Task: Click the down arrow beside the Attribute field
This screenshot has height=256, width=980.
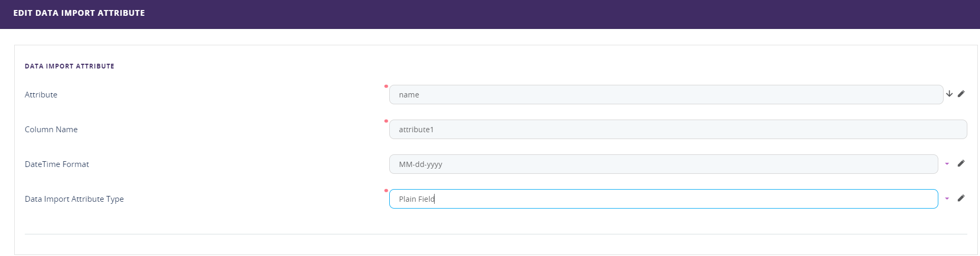Action: (x=949, y=94)
